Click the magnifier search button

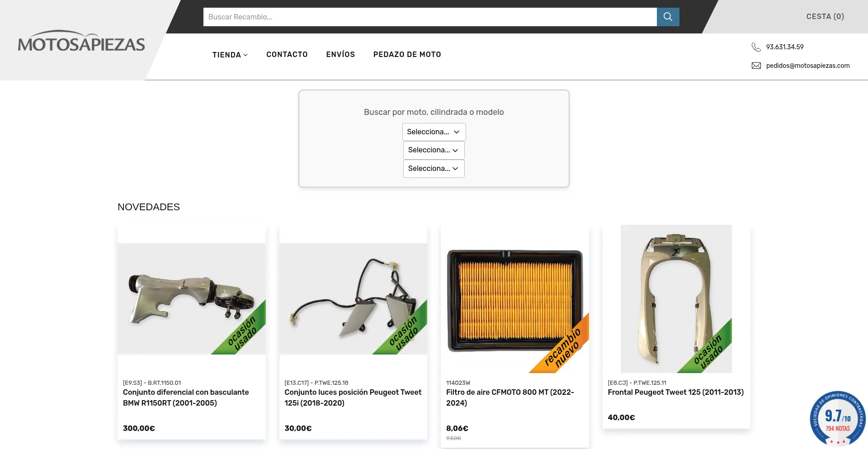click(668, 17)
